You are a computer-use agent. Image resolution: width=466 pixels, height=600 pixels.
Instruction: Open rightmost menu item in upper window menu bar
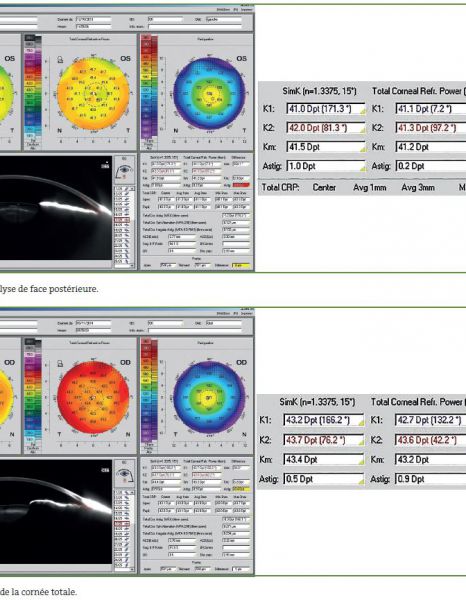point(247,9)
